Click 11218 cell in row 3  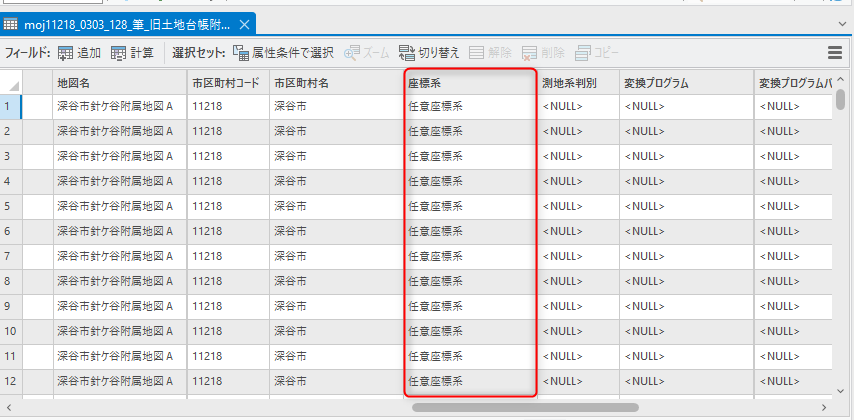click(x=228, y=156)
